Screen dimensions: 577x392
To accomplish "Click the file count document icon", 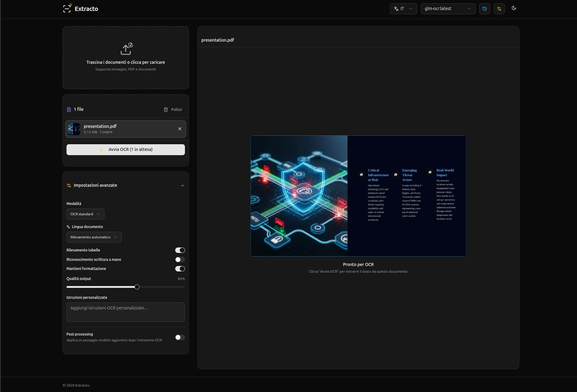I will click(69, 110).
